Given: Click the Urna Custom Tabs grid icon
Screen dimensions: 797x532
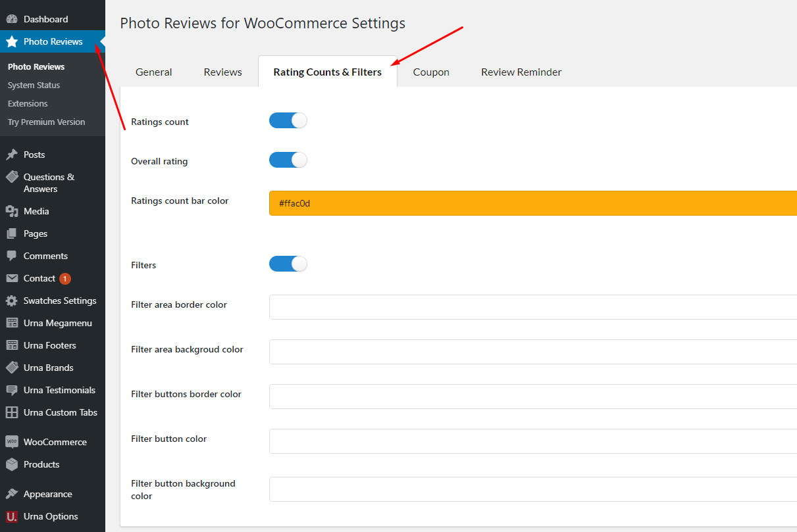Looking at the screenshot, I should pyautogui.click(x=12, y=412).
